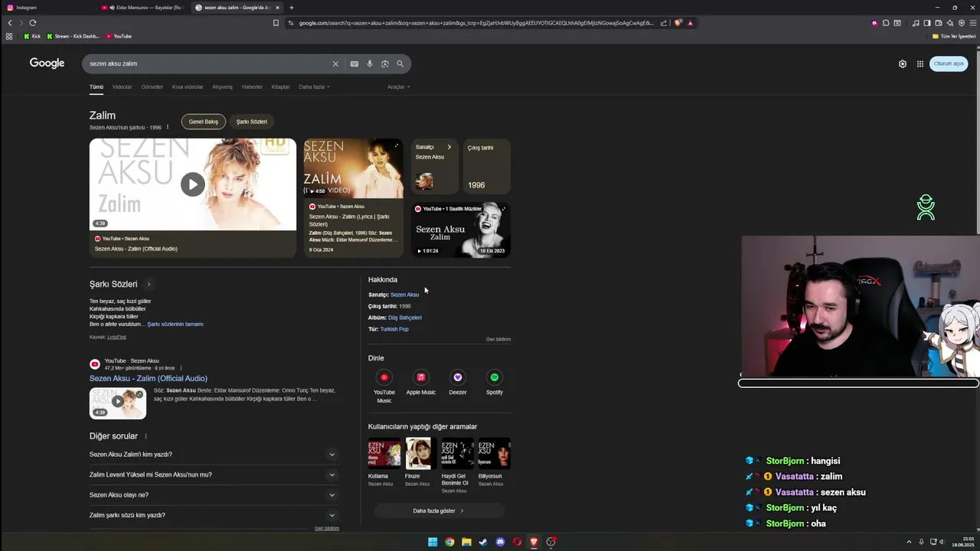Expand the Sanatçı Sezen Aksu card arrow

tap(449, 147)
